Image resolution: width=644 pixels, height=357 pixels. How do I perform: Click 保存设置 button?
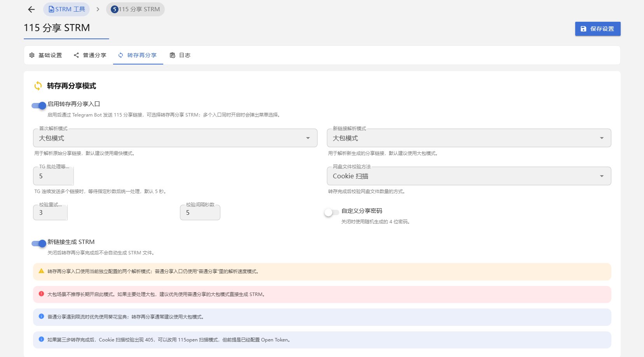[x=598, y=29]
